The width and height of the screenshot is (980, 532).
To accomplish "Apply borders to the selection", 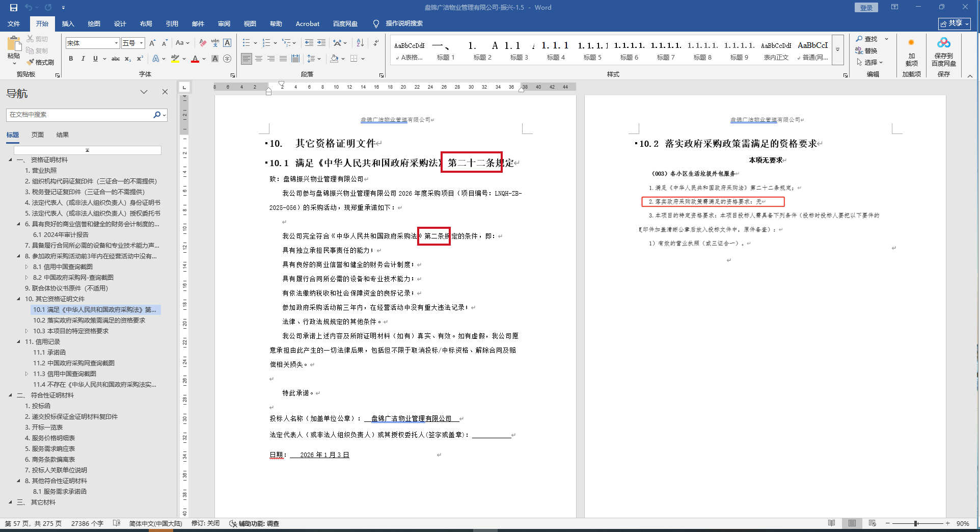I will [354, 59].
